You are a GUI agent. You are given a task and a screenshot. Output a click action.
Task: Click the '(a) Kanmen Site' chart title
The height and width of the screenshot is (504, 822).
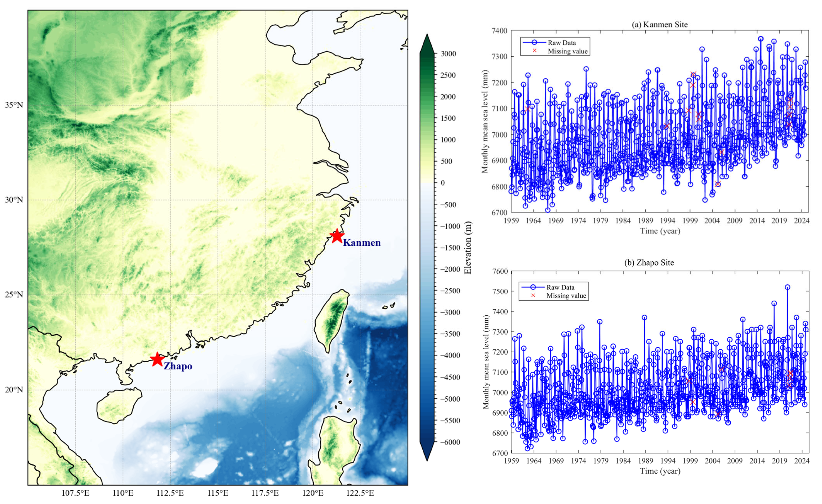pos(660,24)
